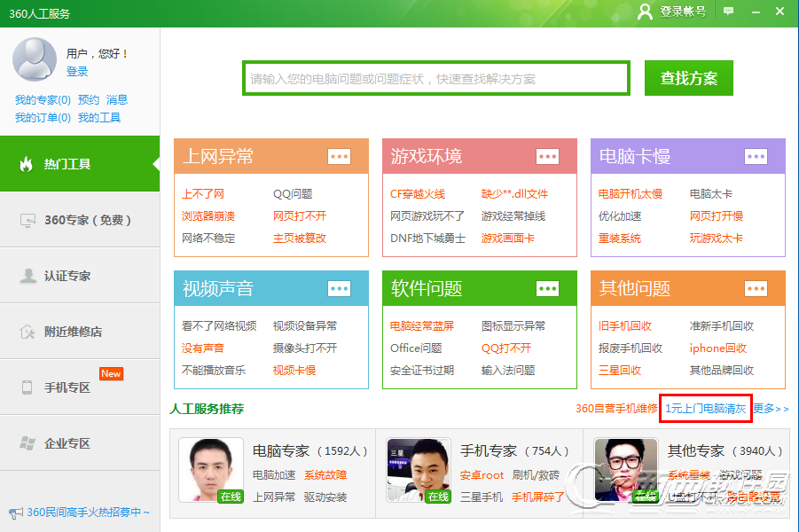Expand the 游戏环境 more options button
Screen dimensions: 799x532
tap(547, 156)
